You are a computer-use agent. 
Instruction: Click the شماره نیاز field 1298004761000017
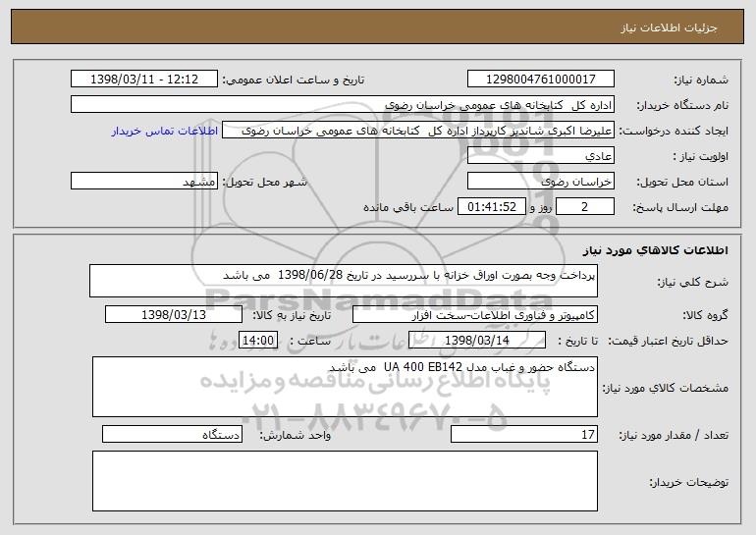(x=540, y=80)
